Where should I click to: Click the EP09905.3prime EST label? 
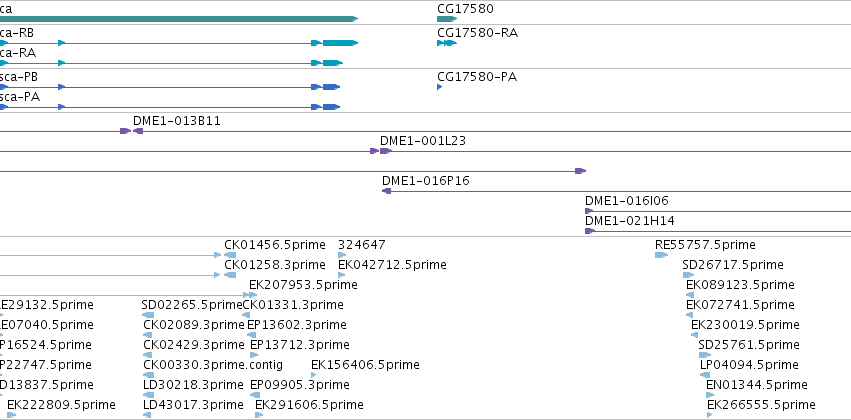coord(300,385)
